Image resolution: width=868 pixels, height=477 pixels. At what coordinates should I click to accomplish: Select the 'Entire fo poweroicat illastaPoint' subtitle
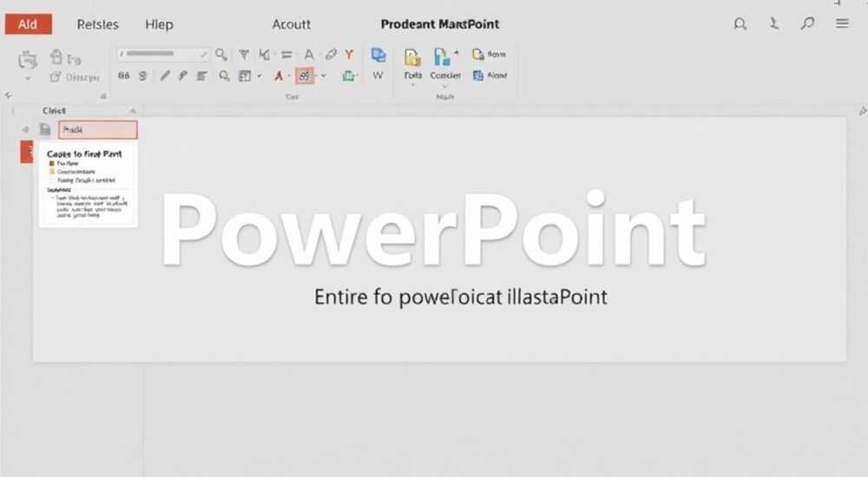(x=461, y=297)
